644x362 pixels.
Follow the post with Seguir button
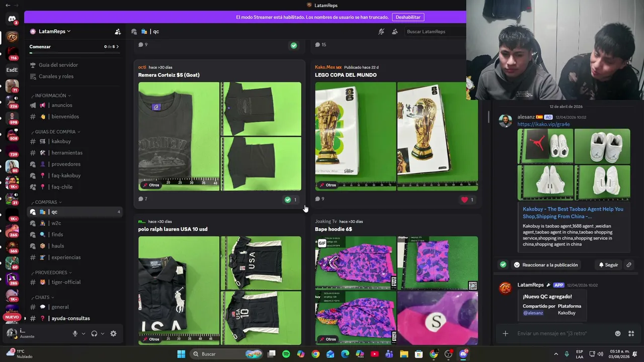pyautogui.click(x=608, y=264)
